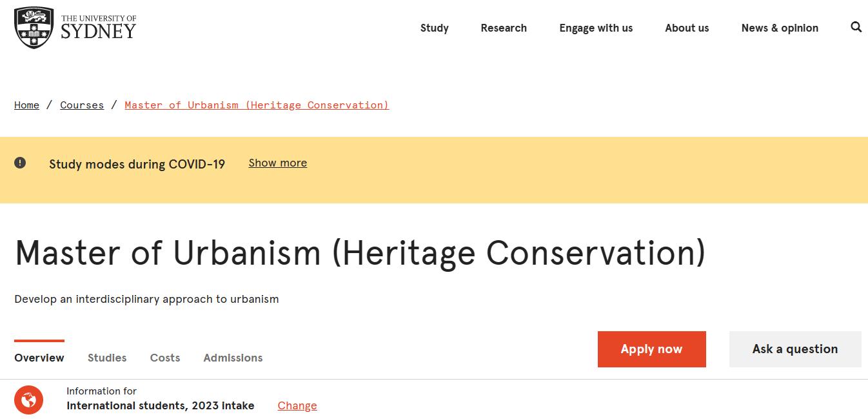The width and height of the screenshot is (868, 419).
Task: Expand Show more for COVID-19 study modes
Action: (277, 163)
